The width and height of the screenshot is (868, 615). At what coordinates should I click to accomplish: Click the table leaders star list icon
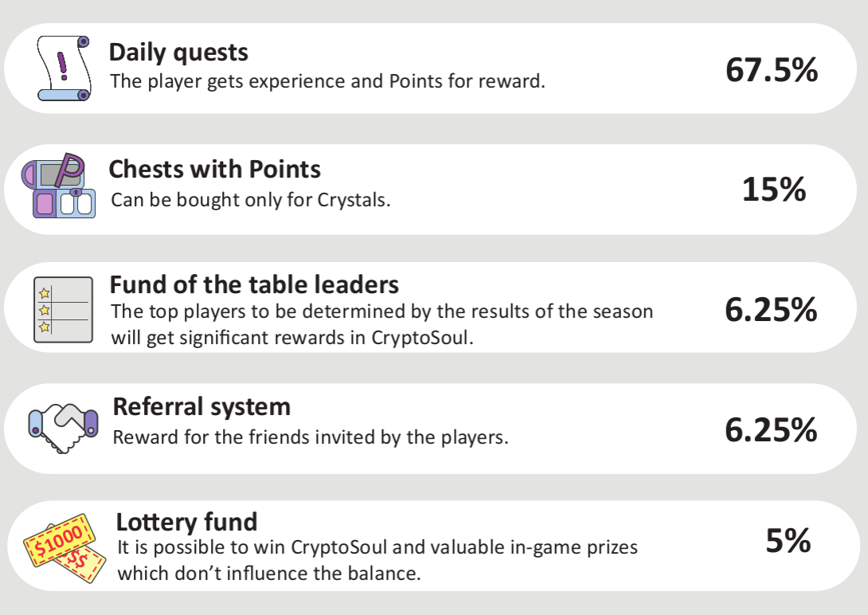(63, 310)
